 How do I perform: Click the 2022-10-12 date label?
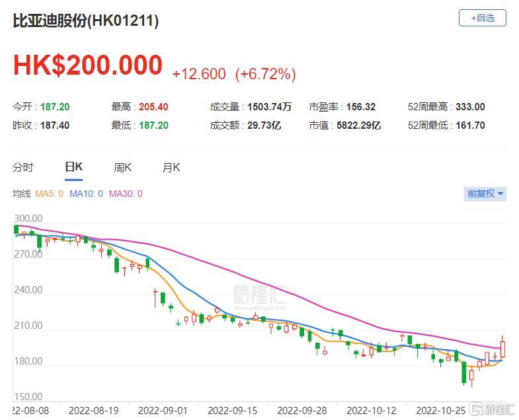pyautogui.click(x=372, y=411)
